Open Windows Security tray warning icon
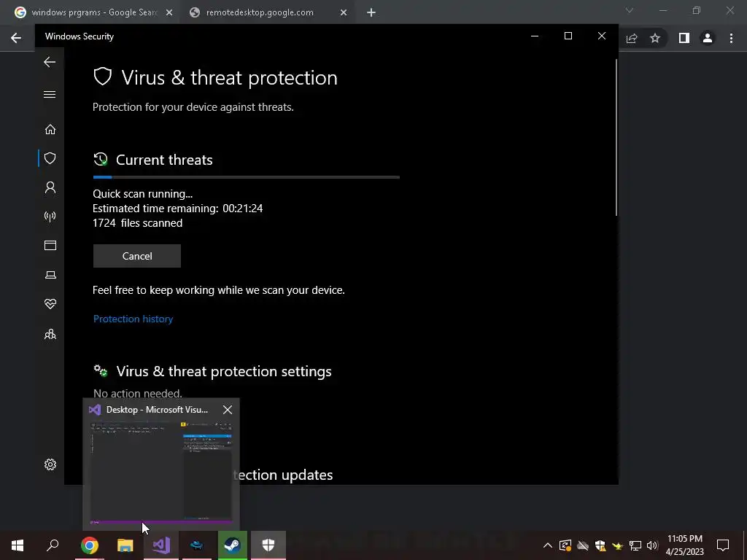 [600, 545]
